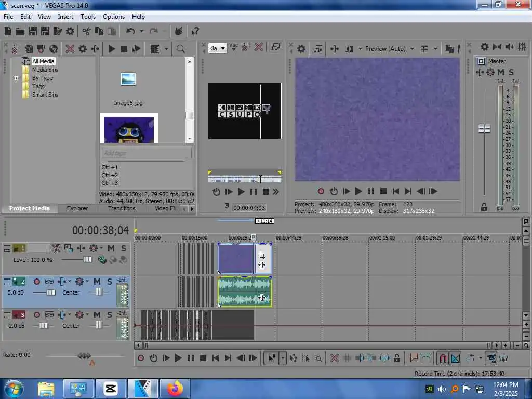Open the search magnifier in Project Media
Screen dimensions: 532x399
180,49
